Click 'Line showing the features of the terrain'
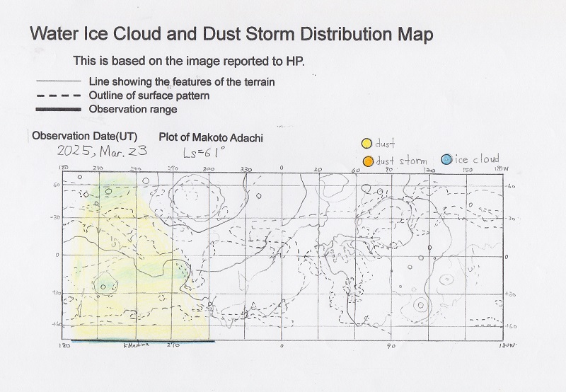This screenshot has width=566, height=392. tap(182, 82)
